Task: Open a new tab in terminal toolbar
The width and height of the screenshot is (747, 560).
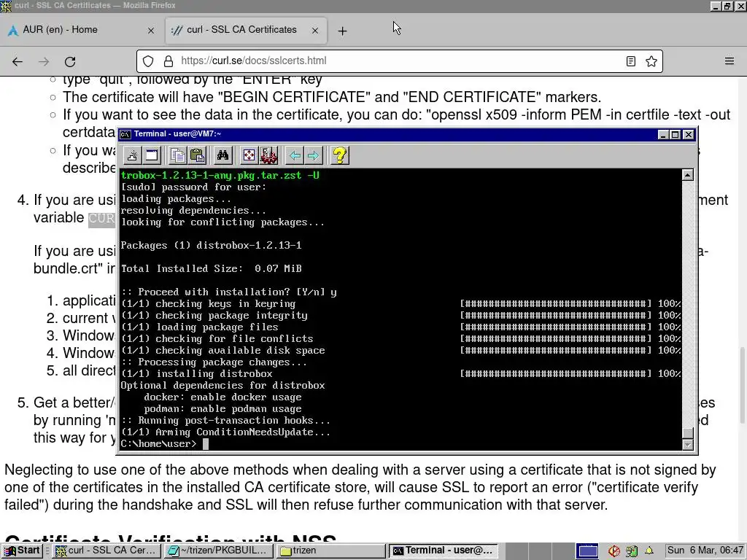Action: 133,155
